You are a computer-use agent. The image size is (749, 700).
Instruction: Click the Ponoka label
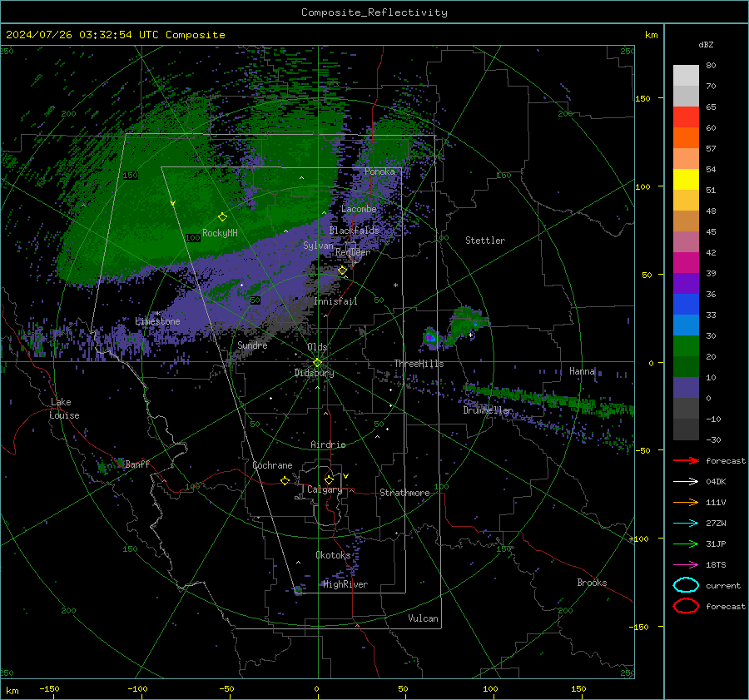click(x=379, y=171)
